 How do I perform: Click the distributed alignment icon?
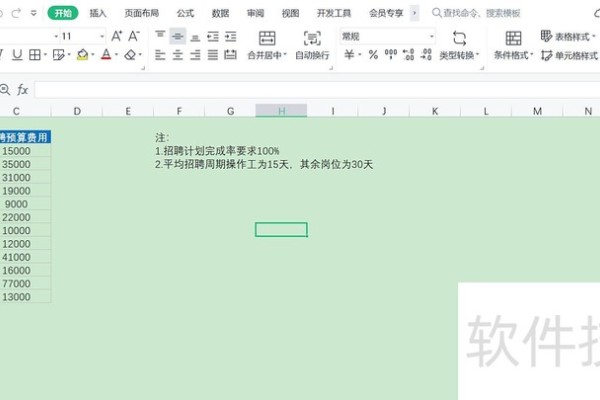point(230,55)
